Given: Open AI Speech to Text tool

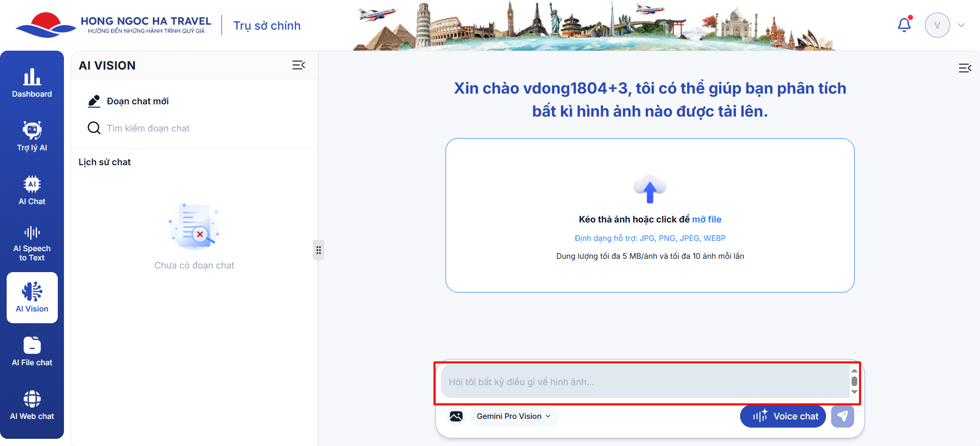Looking at the screenshot, I should (32, 244).
